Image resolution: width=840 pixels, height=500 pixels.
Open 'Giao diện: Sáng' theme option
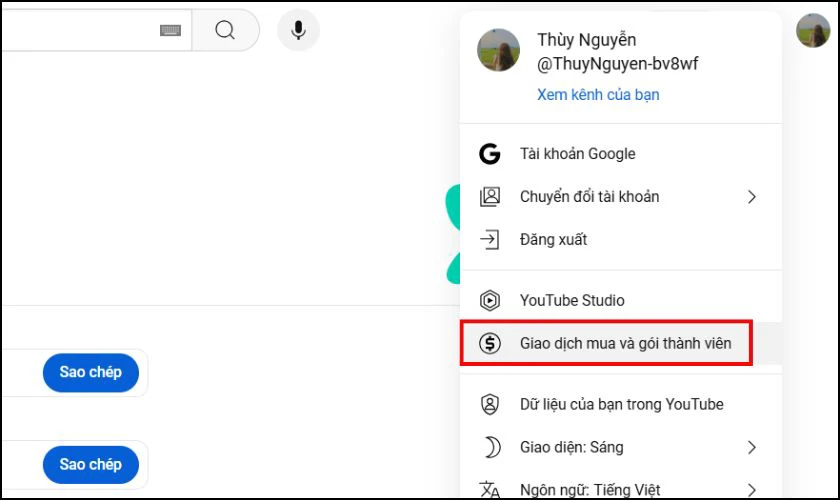620,447
